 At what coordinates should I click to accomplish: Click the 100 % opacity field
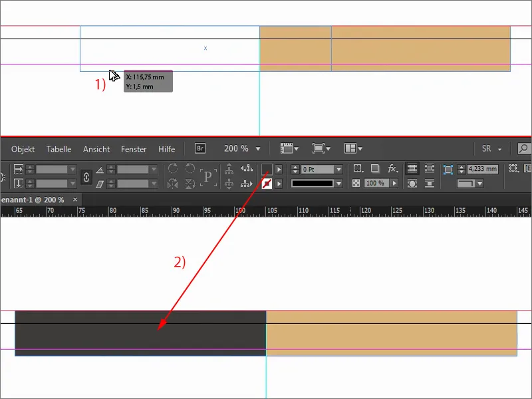click(x=376, y=184)
